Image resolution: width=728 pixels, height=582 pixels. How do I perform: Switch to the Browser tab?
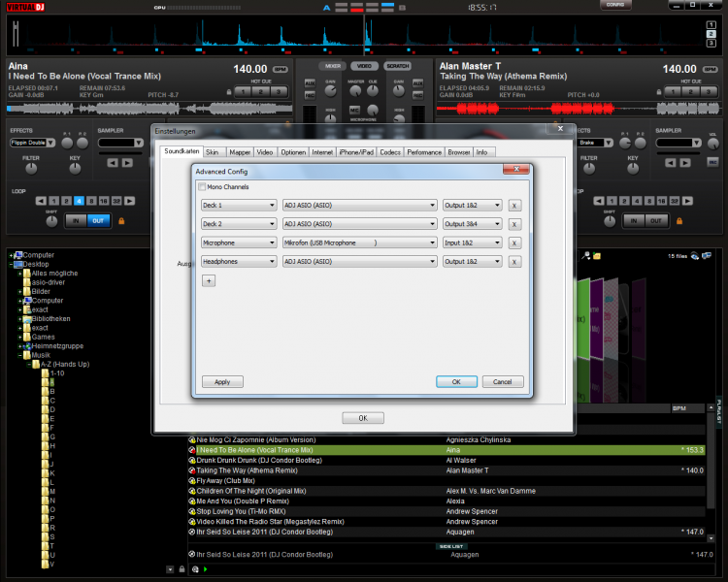point(459,152)
